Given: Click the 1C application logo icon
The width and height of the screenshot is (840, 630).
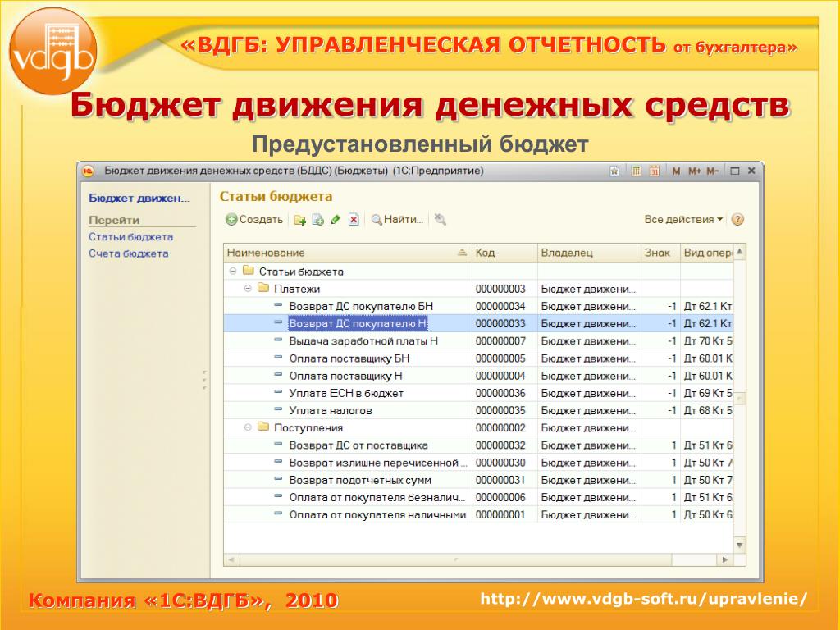Looking at the screenshot, I should click(x=89, y=171).
